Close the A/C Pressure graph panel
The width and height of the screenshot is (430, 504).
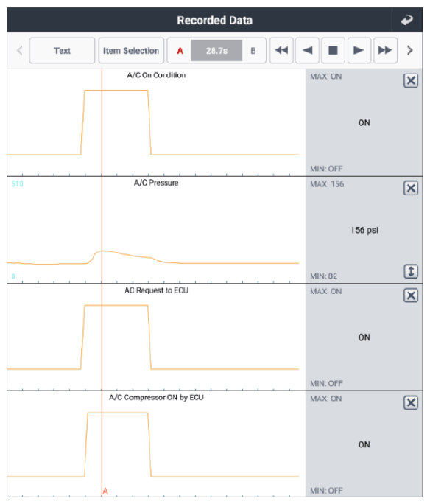(411, 188)
